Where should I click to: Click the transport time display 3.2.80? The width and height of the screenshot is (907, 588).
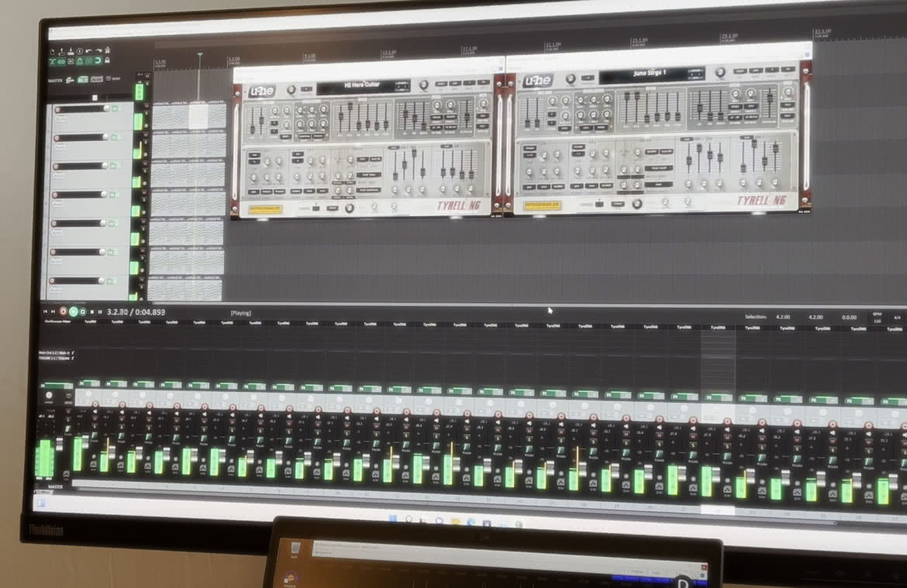click(x=117, y=311)
